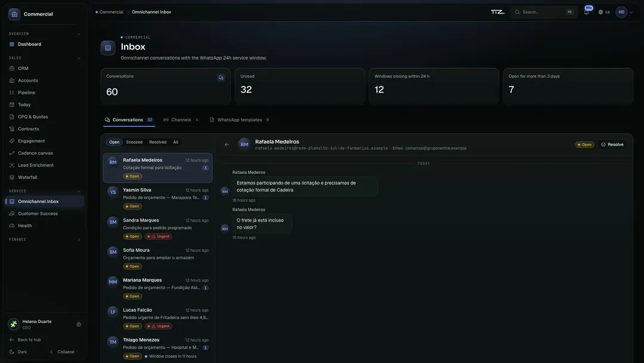Click the Unread 32 stat card
The height and width of the screenshot is (363, 644).
click(x=300, y=87)
